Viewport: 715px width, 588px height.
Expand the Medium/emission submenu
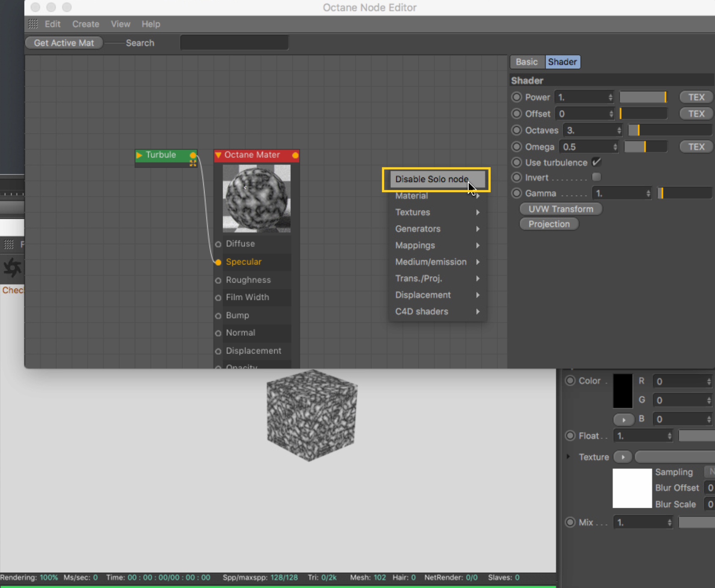tap(437, 261)
